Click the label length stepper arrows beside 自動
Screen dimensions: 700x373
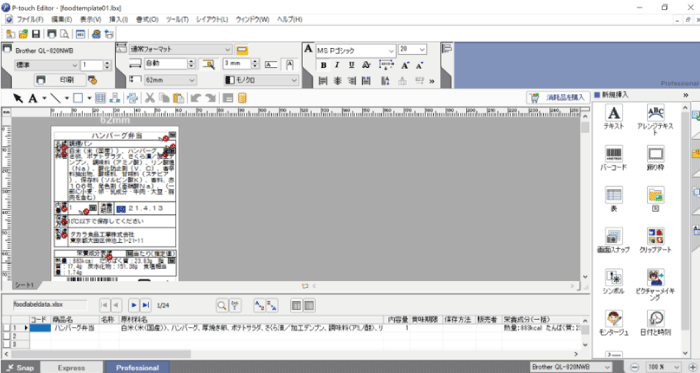(x=192, y=64)
